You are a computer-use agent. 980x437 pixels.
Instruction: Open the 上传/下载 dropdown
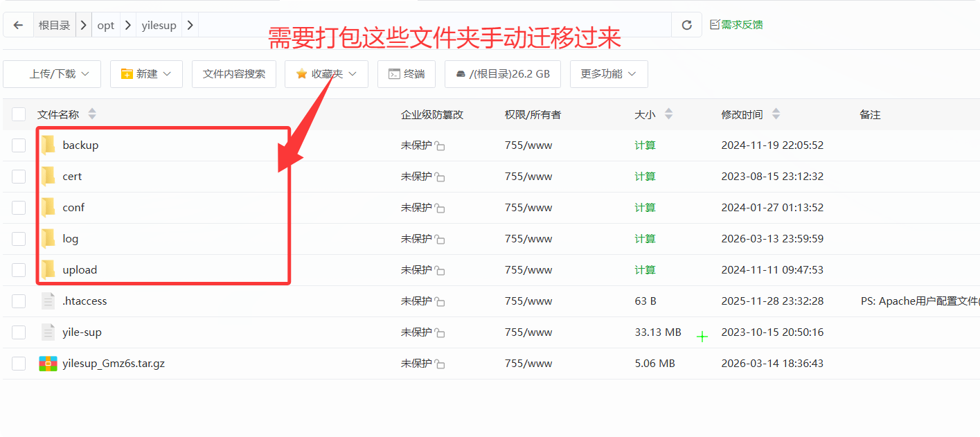pos(53,74)
